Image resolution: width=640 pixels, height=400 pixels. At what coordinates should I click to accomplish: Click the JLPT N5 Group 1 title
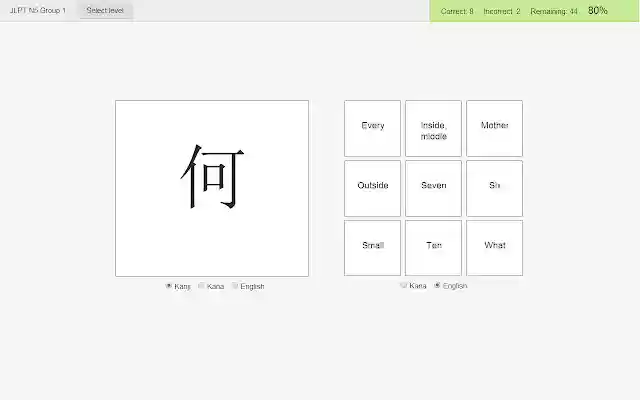[x=38, y=11]
